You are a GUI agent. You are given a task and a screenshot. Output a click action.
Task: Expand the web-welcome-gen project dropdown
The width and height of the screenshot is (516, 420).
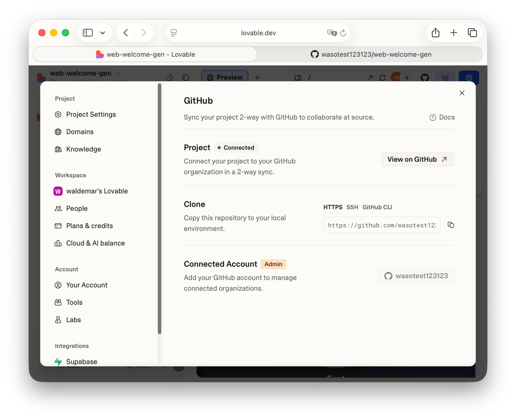pos(117,73)
